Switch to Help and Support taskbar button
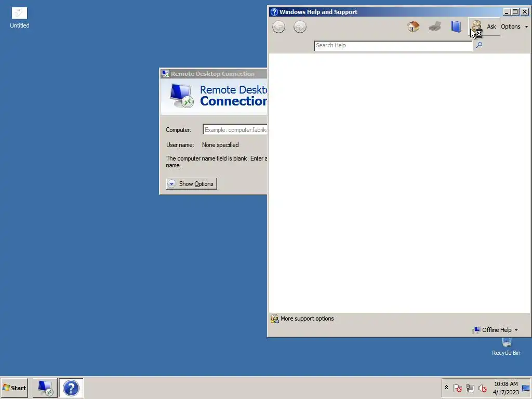The height and width of the screenshot is (399, 532). (71, 388)
